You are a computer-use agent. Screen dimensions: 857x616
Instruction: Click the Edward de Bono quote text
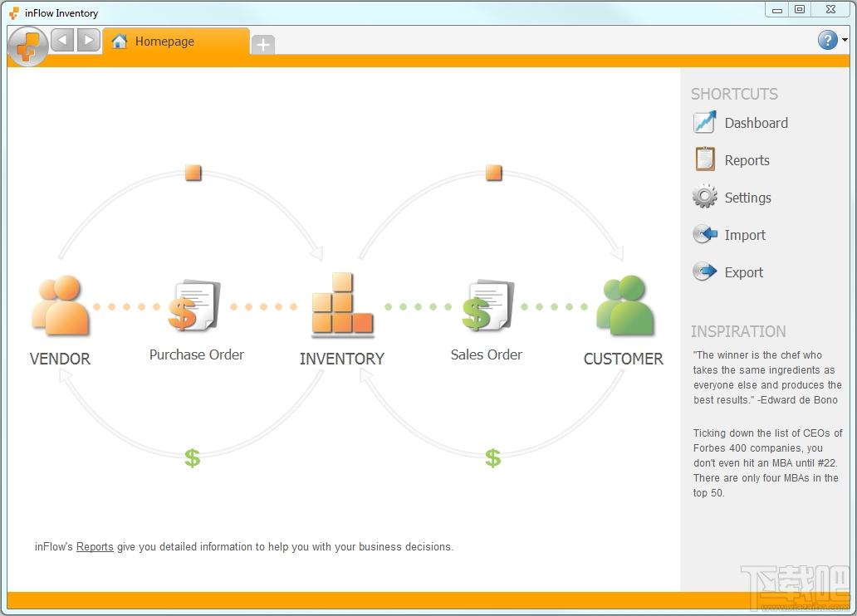767,377
